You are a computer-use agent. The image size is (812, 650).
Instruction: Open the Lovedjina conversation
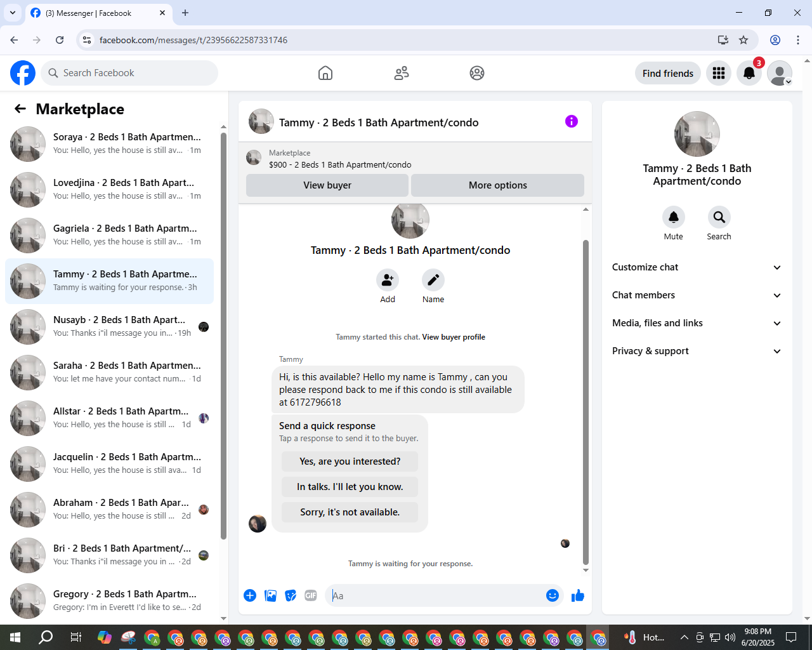[x=110, y=190]
